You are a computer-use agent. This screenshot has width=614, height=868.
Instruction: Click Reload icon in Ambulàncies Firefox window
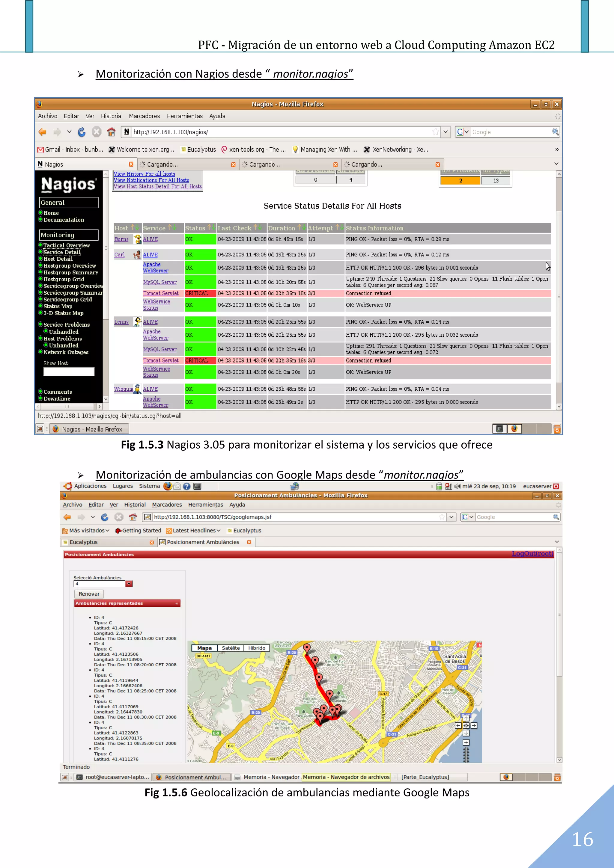[x=105, y=517]
